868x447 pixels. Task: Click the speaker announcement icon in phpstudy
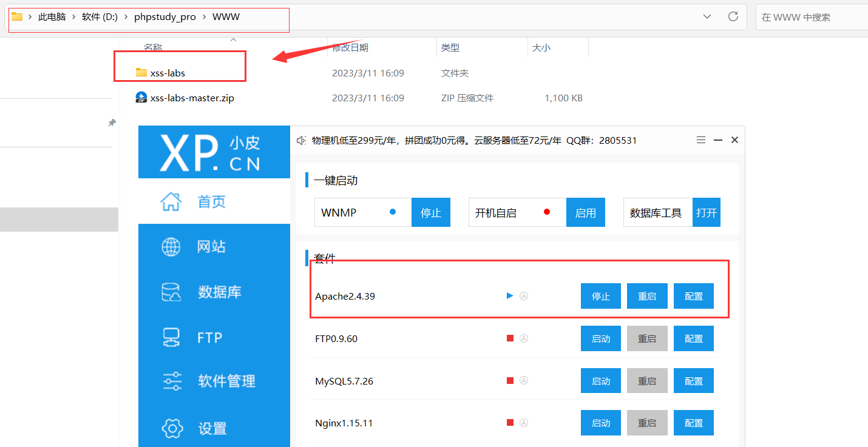(302, 140)
